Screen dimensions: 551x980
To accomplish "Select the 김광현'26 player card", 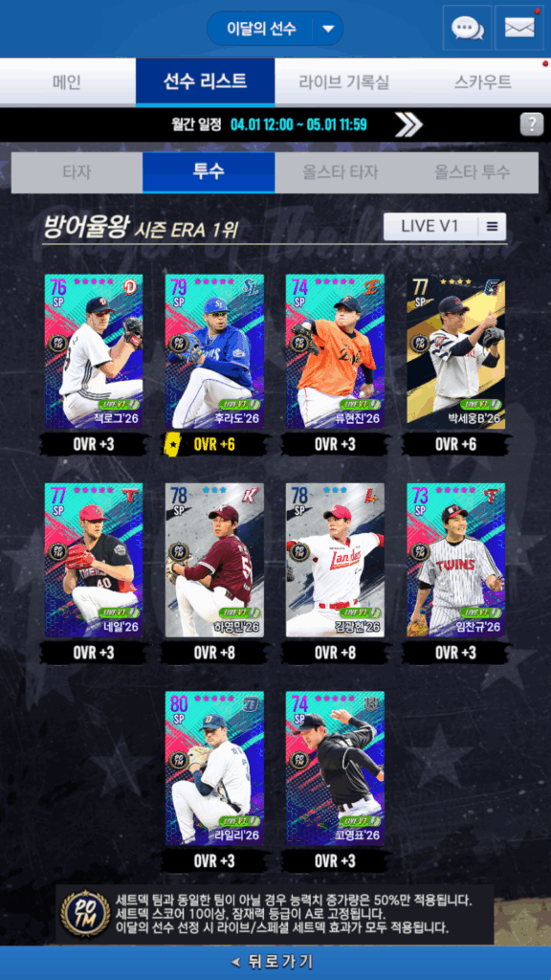I will pyautogui.click(x=336, y=560).
